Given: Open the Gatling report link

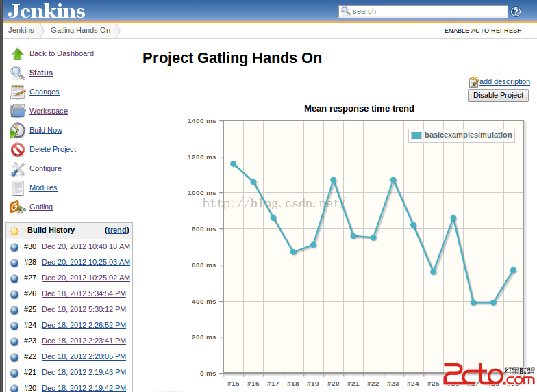Looking at the screenshot, I should click(x=41, y=207).
